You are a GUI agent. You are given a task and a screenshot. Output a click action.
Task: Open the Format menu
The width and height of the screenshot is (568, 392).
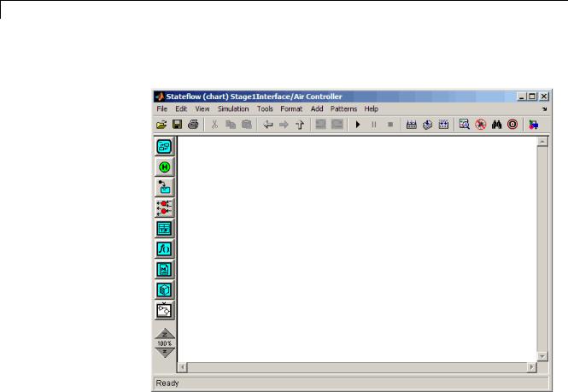pyautogui.click(x=291, y=108)
